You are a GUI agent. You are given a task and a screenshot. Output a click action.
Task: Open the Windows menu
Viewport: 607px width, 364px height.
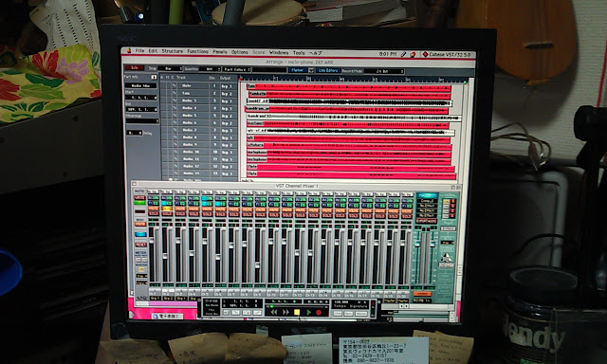279,52
